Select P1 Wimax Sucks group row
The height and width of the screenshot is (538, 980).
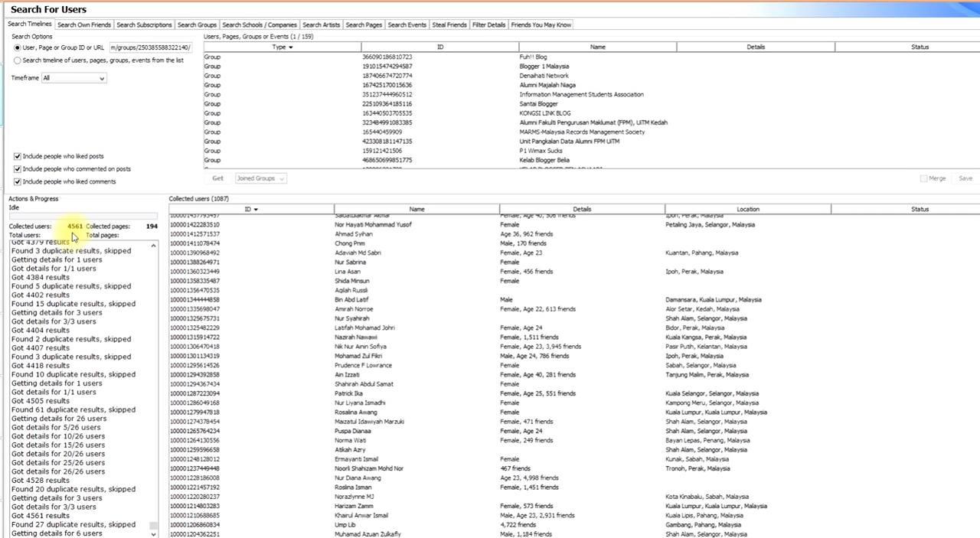[591, 151]
